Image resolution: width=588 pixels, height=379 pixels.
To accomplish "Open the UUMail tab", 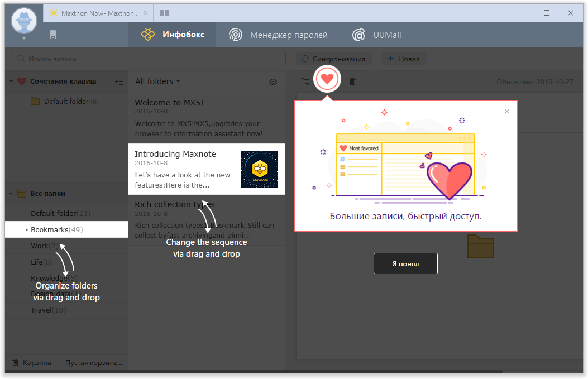I will point(376,35).
